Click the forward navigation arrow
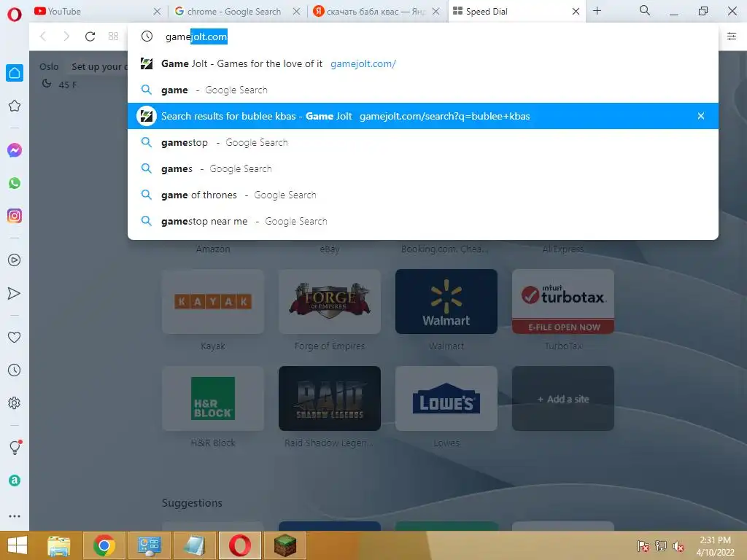Viewport: 747px width, 560px height. 66,36
